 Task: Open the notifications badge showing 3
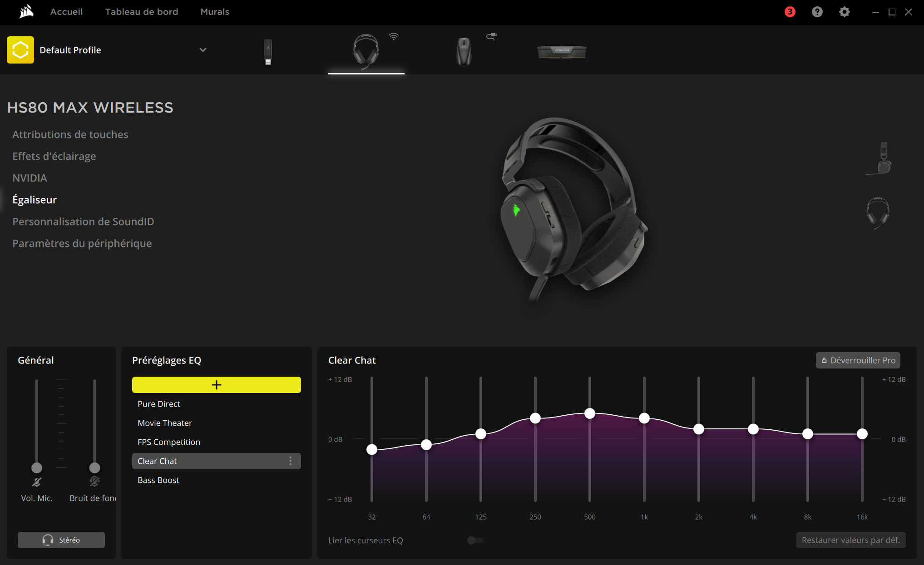790,12
